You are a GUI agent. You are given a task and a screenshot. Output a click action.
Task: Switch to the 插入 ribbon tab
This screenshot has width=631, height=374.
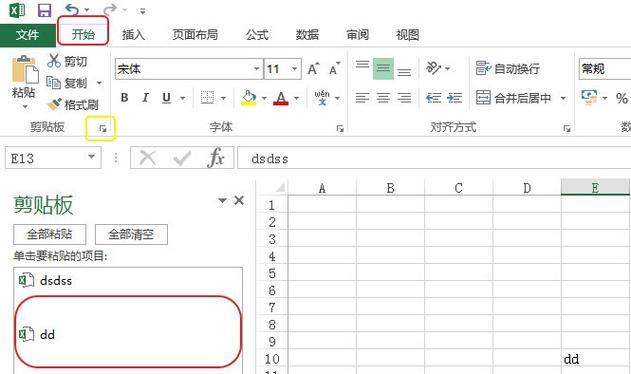coord(133,35)
